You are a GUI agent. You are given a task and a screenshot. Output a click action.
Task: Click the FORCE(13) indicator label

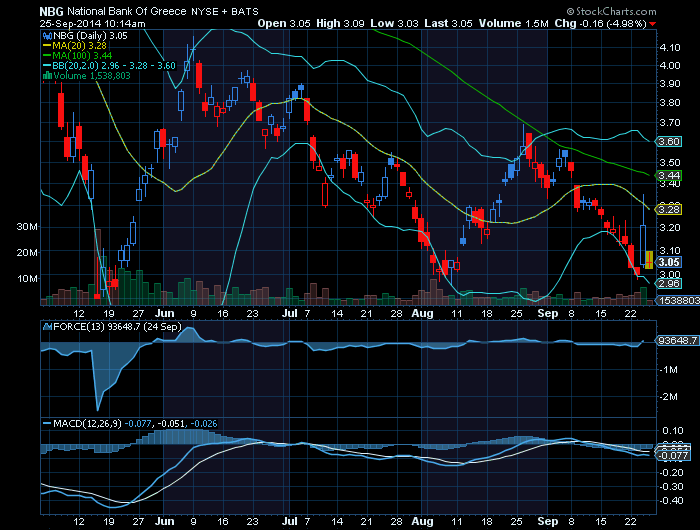pos(112,327)
